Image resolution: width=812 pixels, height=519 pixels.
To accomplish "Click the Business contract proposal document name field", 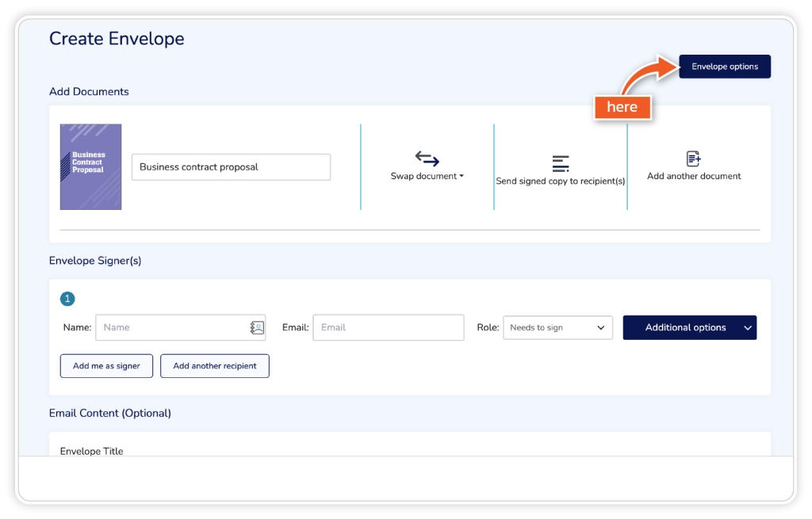I will (231, 167).
